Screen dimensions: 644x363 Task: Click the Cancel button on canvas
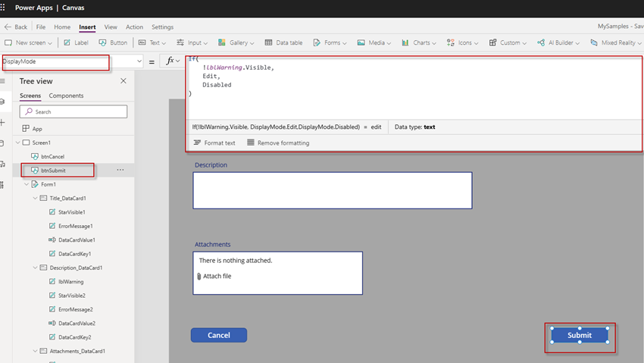point(219,335)
